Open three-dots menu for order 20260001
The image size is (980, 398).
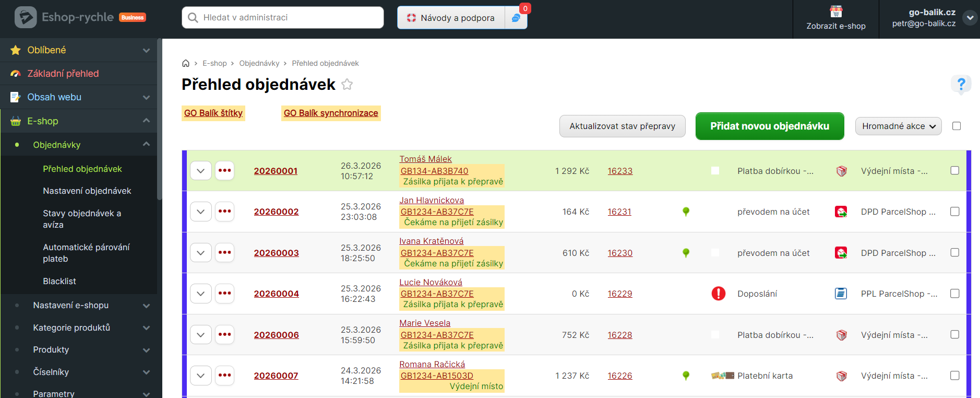pyautogui.click(x=225, y=171)
